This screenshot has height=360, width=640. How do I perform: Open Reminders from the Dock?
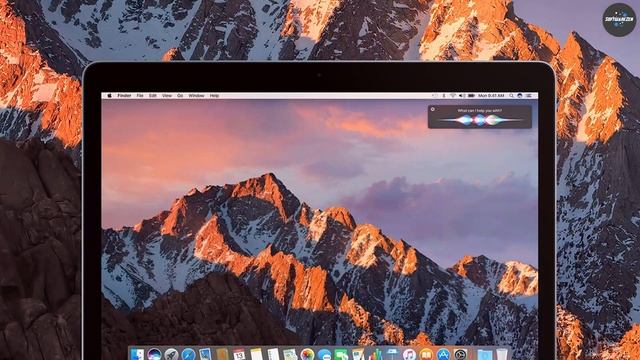point(273,354)
